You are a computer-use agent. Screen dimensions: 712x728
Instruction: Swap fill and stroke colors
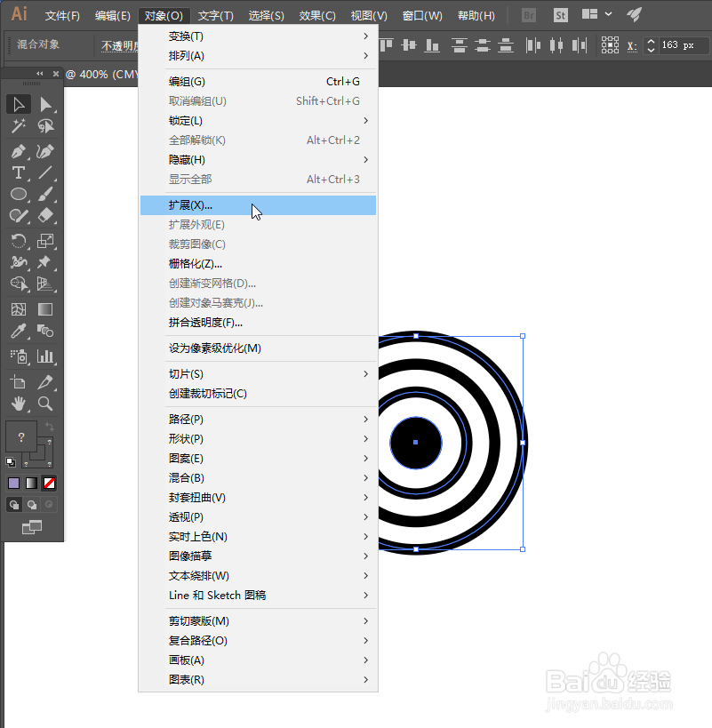pyautogui.click(x=49, y=426)
